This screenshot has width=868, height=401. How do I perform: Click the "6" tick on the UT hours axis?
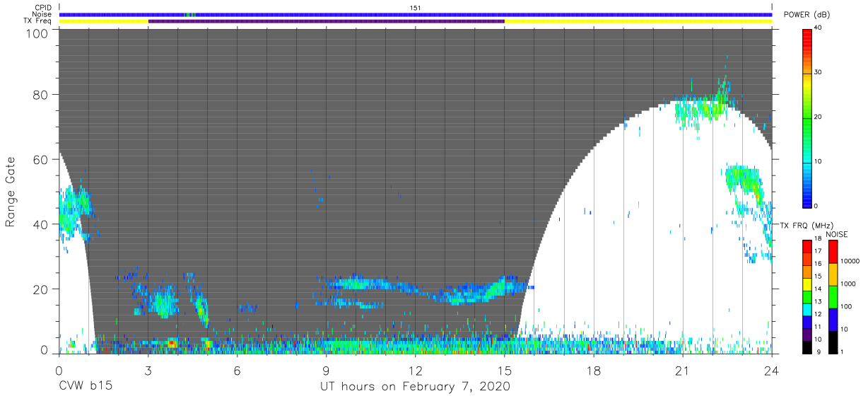click(x=237, y=369)
